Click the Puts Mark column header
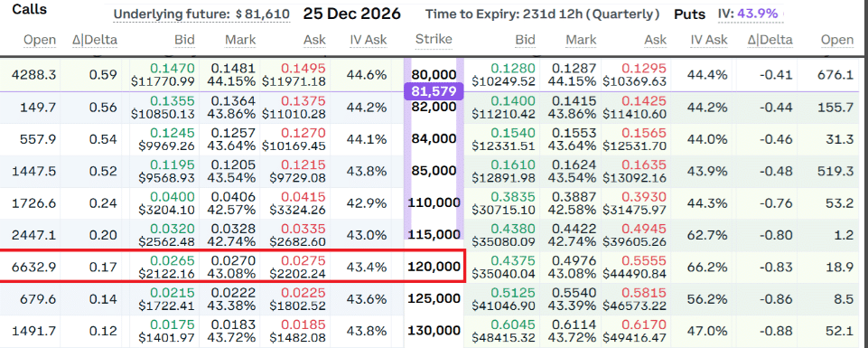This screenshot has width=868, height=348. 582,40
